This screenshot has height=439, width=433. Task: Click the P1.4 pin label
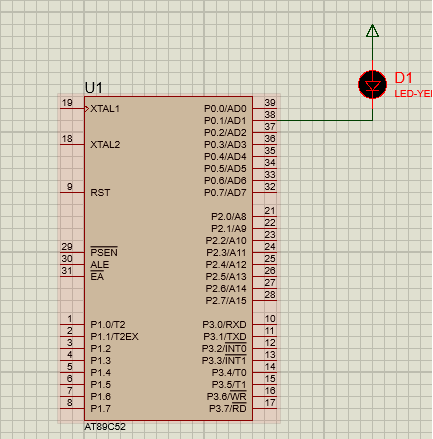(x=100, y=373)
